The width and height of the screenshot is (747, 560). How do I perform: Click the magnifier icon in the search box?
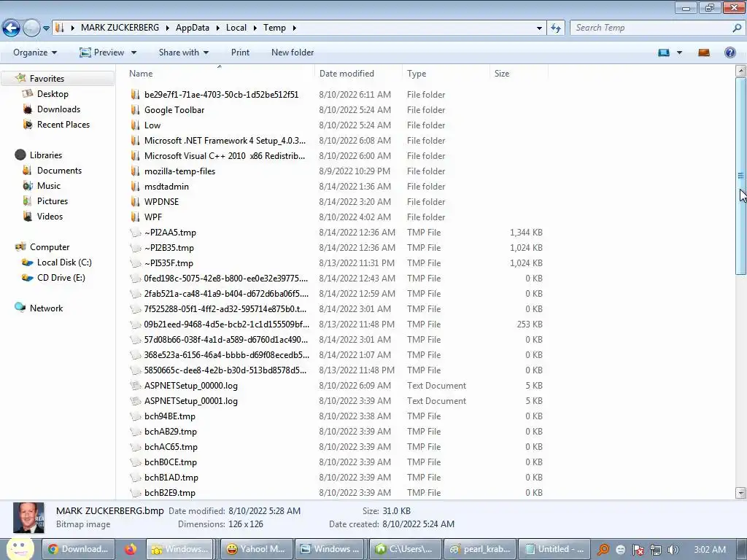point(737,28)
